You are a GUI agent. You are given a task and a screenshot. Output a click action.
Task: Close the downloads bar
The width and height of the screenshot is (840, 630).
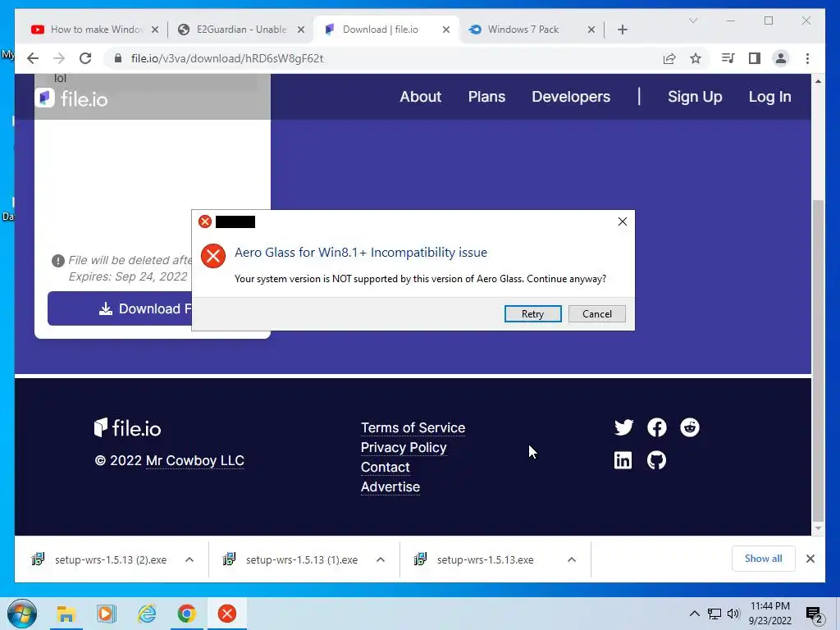click(810, 559)
